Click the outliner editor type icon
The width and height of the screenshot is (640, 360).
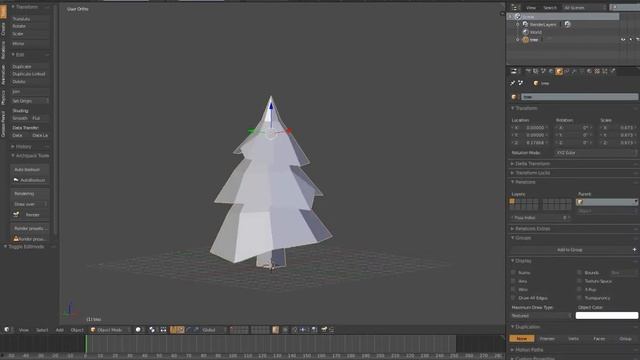click(x=514, y=7)
